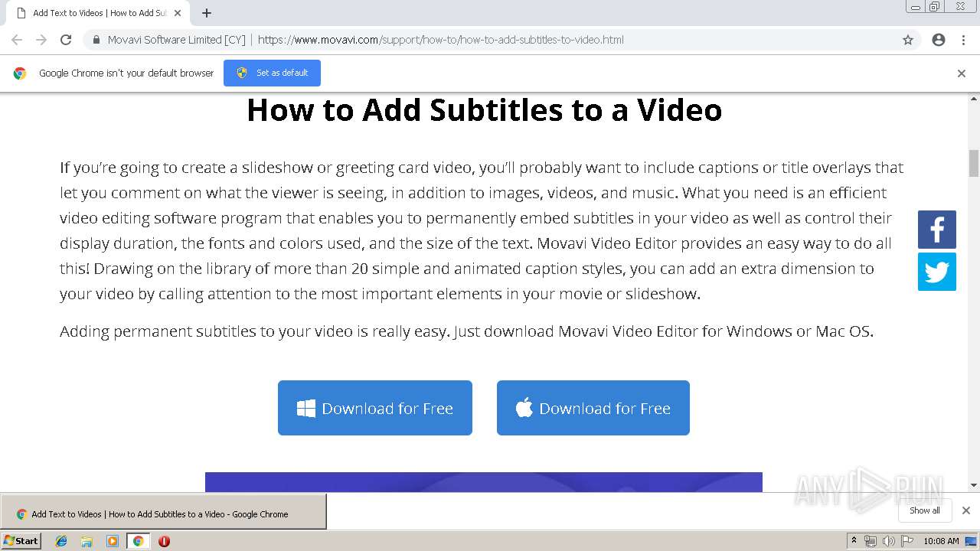Click the network tray icon
This screenshot has width=980, height=551.
tap(871, 541)
